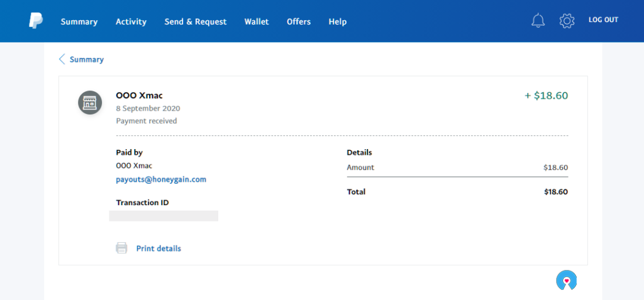The width and height of the screenshot is (644, 300).
Task: Click the bold $18.60 total value
Action: click(x=556, y=192)
